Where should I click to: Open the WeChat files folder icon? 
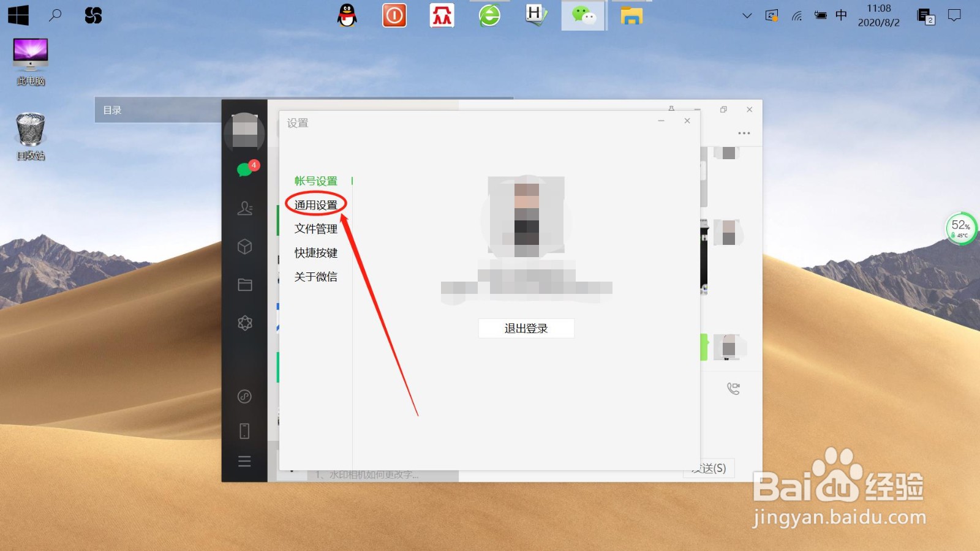(x=245, y=285)
